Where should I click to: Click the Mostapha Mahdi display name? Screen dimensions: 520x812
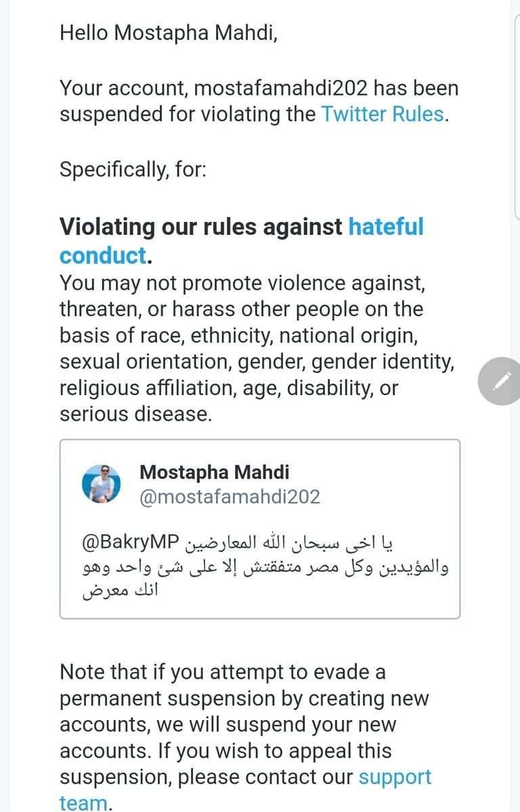tap(214, 472)
